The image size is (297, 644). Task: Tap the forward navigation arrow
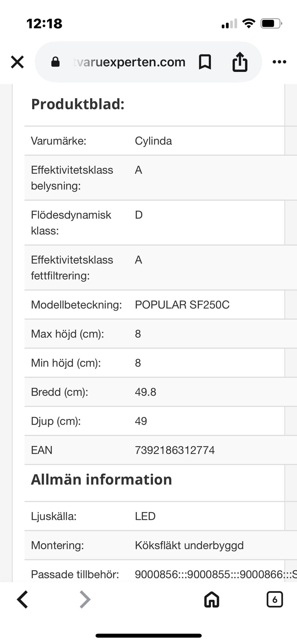tap(85, 599)
